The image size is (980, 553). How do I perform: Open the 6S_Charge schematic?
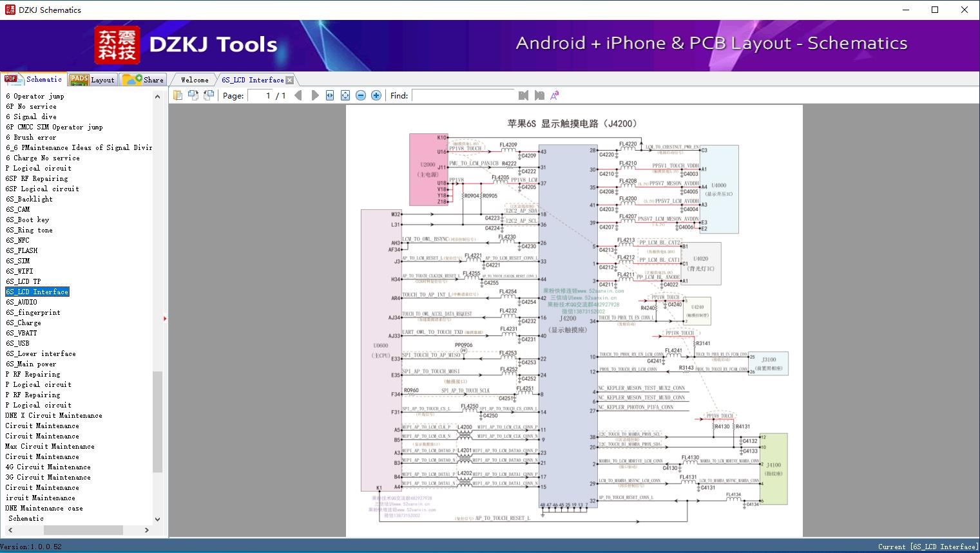(x=24, y=323)
